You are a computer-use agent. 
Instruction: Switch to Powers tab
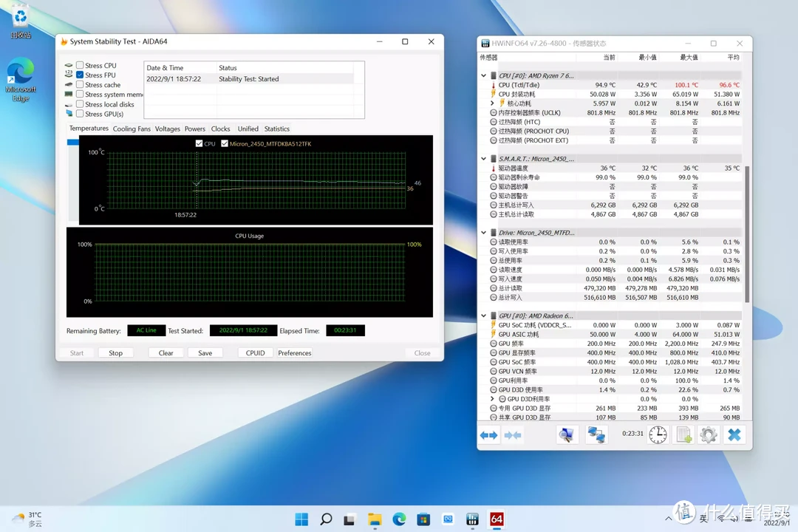point(195,129)
